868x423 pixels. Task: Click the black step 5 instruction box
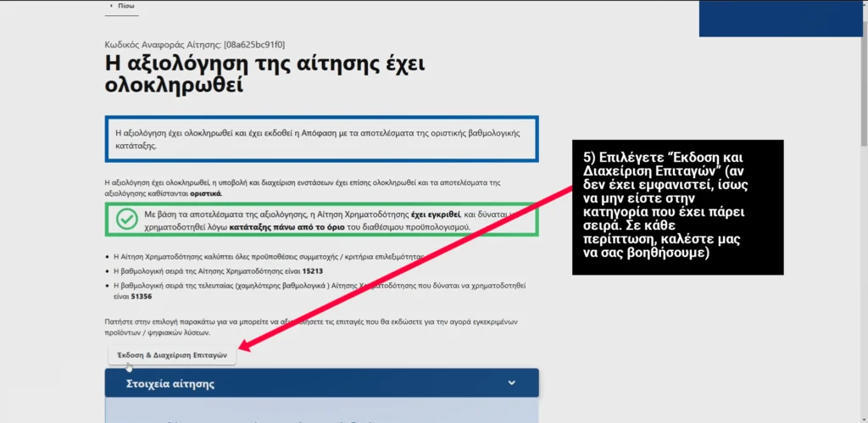click(677, 207)
